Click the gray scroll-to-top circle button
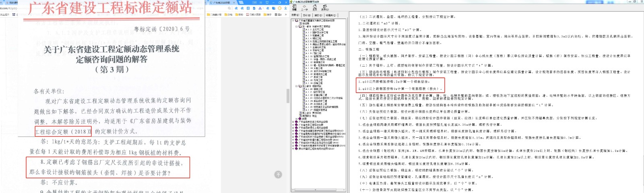 point(278,174)
